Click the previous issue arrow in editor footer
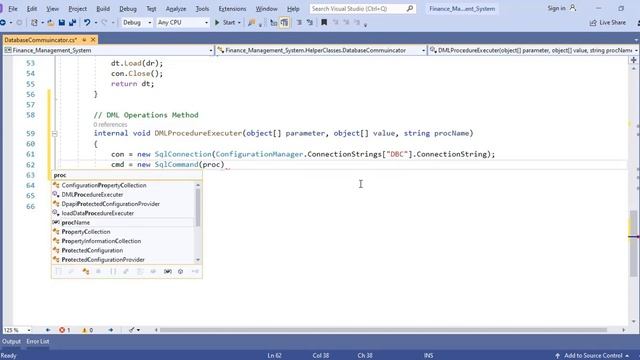 click(48, 330)
